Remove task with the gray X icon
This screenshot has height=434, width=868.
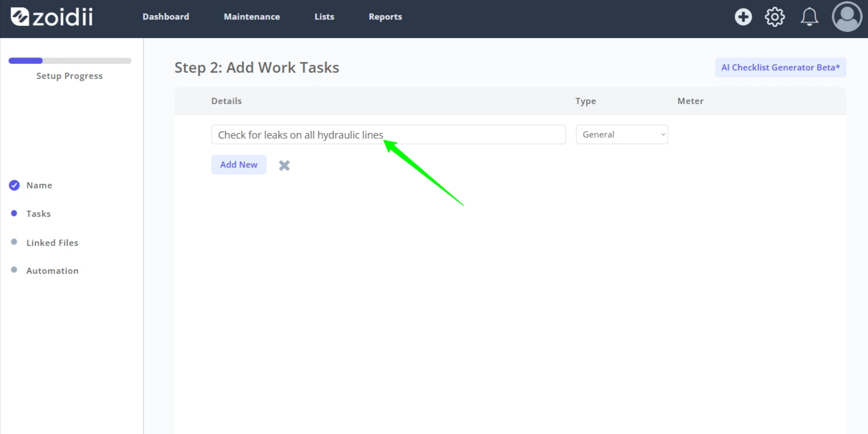284,165
